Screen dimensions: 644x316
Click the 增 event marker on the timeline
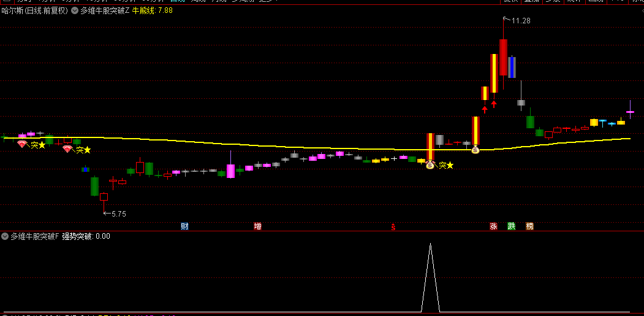tap(257, 226)
